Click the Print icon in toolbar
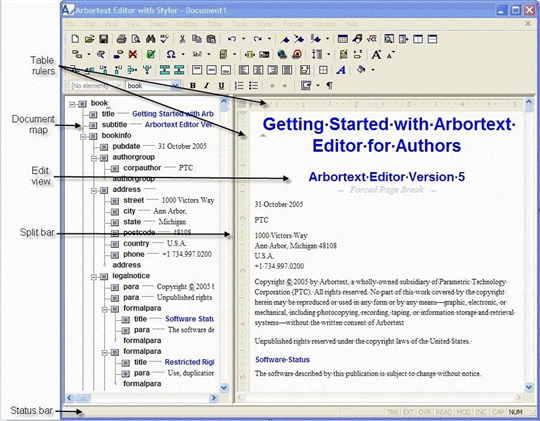The height and width of the screenshot is (421, 540). coord(121,39)
